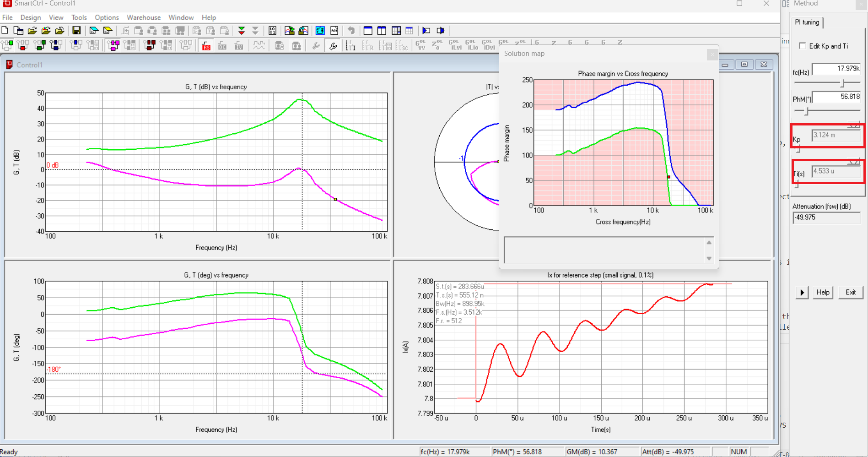Click the fc(Hz) slider handle
The width and height of the screenshot is (868, 457).
[x=842, y=83]
